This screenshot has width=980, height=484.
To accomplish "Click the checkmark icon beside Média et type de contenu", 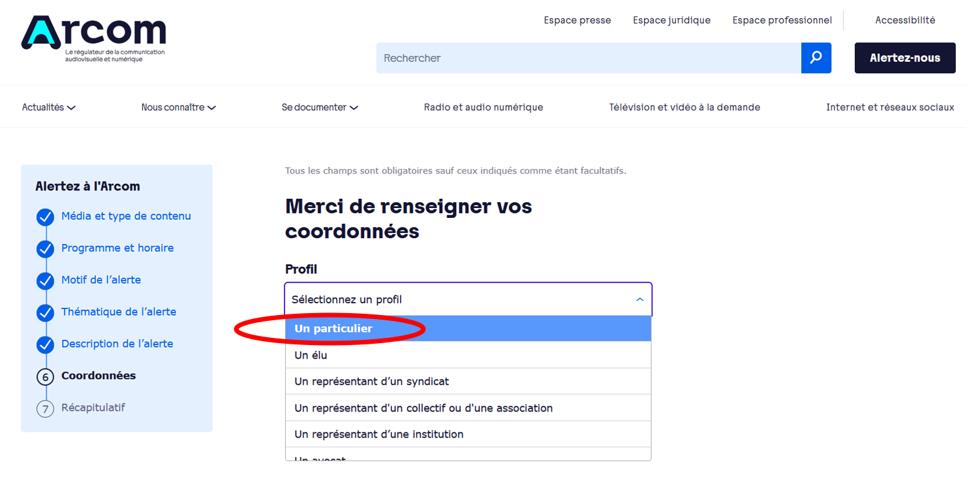I will coord(45,217).
